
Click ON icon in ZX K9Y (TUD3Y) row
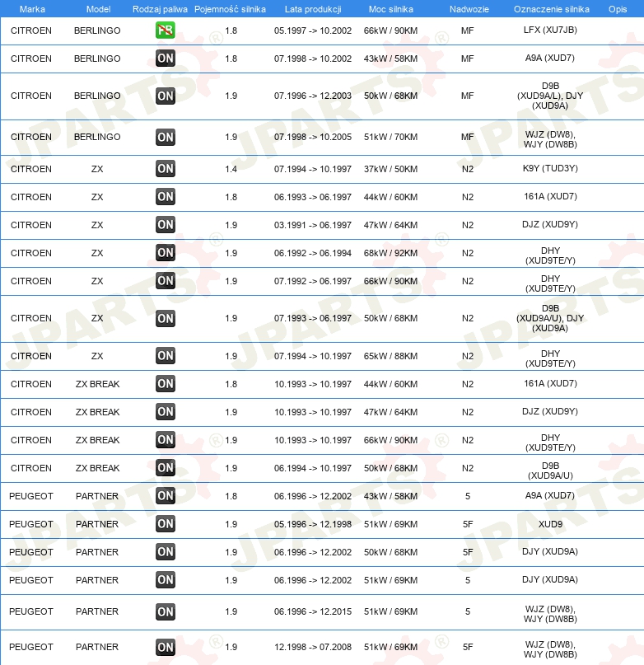pos(166,169)
